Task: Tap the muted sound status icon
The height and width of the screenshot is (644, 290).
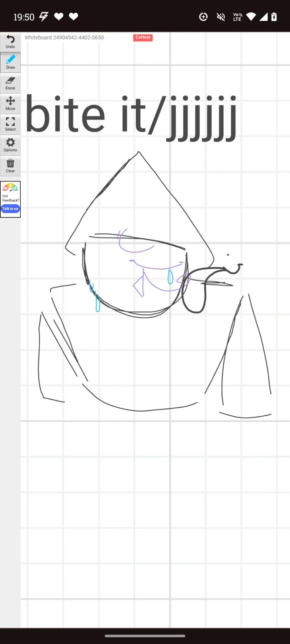Action: click(x=221, y=17)
